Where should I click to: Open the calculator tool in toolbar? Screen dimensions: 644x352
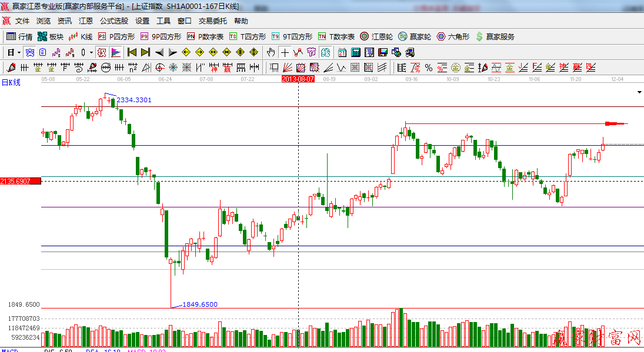pyautogui.click(x=355, y=52)
